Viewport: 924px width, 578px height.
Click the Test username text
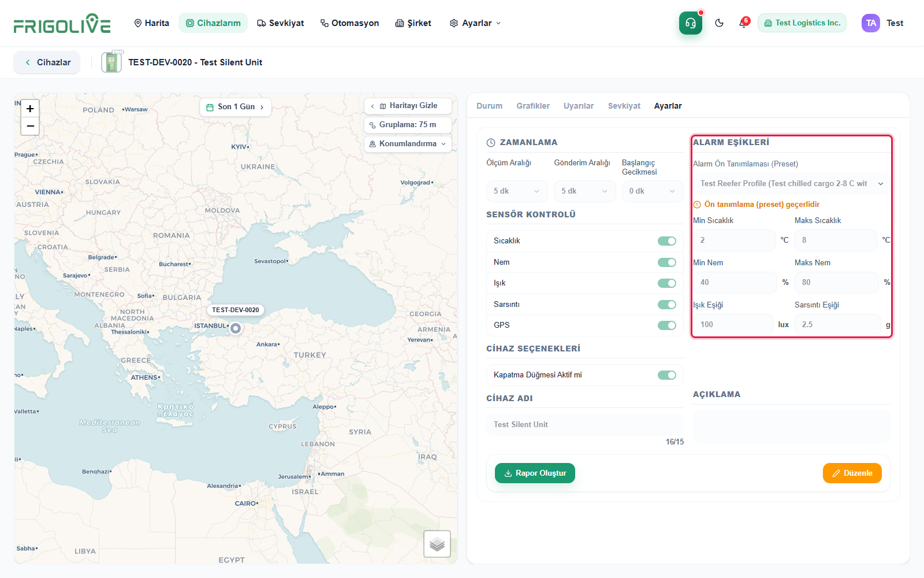895,23
